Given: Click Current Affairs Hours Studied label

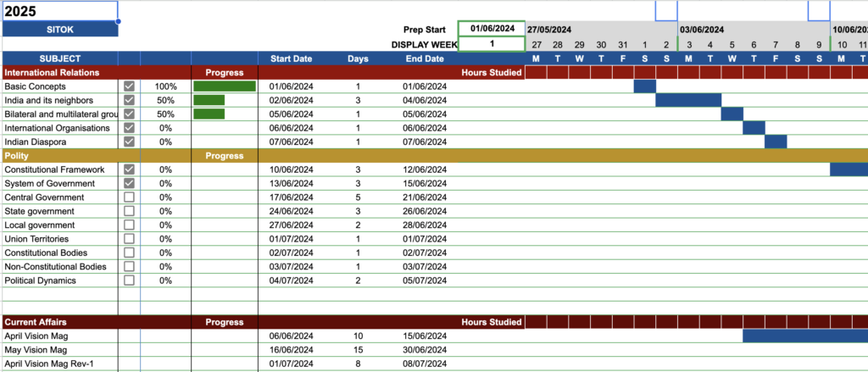Looking at the screenshot, I should [x=492, y=322].
